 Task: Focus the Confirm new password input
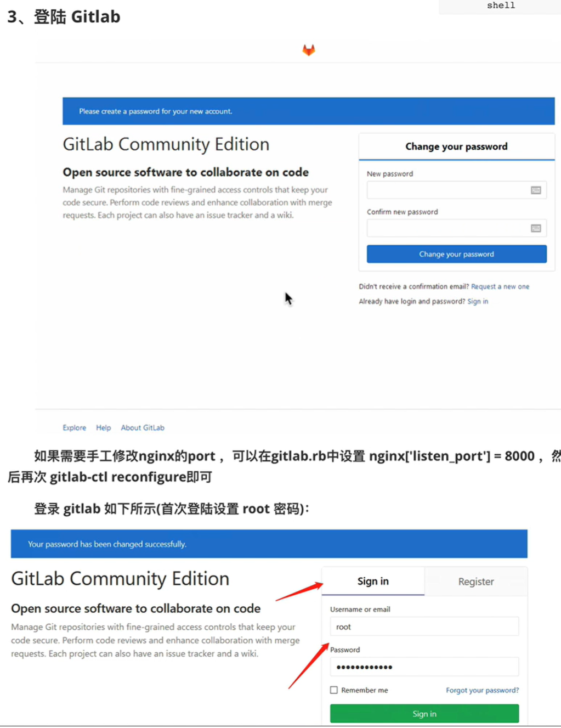[456, 228]
